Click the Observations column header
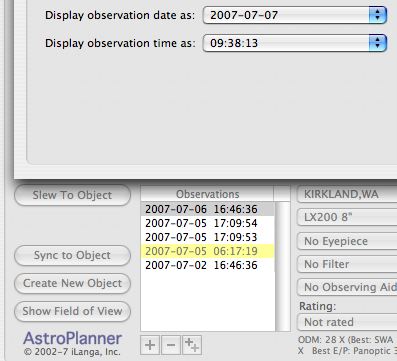Image resolution: width=397 pixels, height=361 pixels. (x=207, y=194)
